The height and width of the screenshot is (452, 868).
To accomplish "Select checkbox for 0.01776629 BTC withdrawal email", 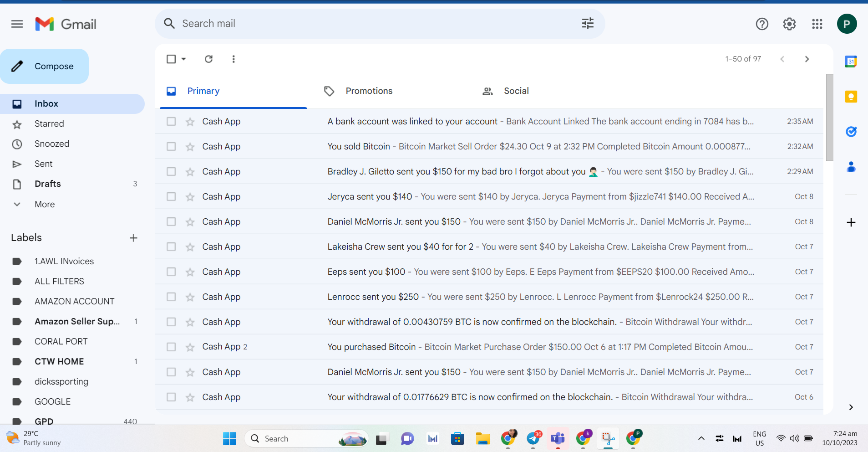I will (171, 397).
